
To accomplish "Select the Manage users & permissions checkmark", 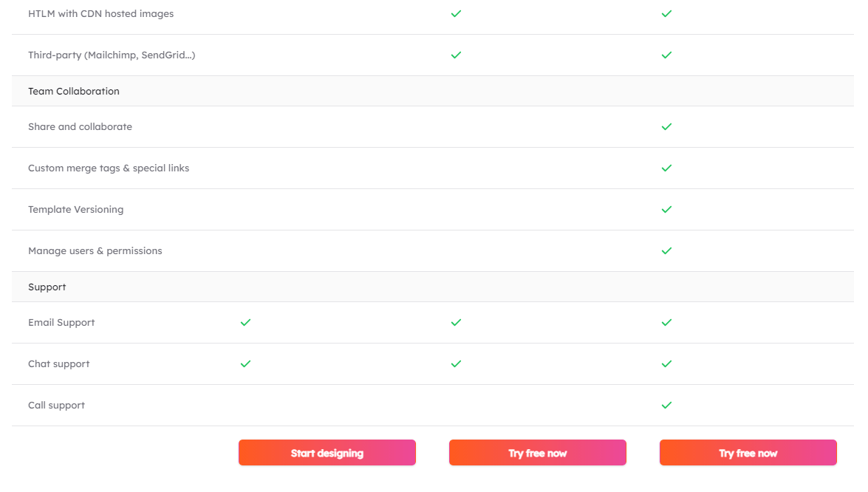I will (x=666, y=250).
